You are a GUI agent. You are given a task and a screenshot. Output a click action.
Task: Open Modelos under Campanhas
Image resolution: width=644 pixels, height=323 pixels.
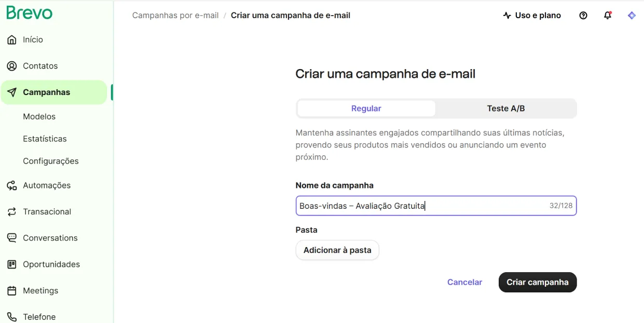point(39,116)
